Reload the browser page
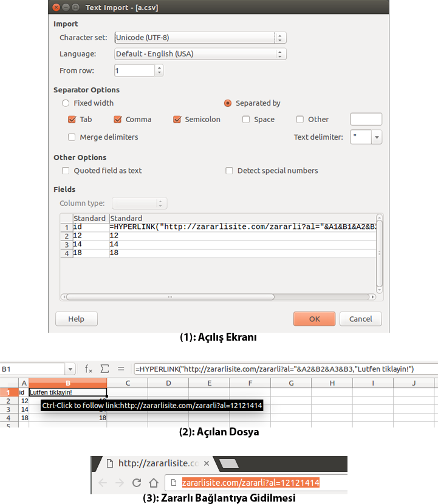 (137, 483)
